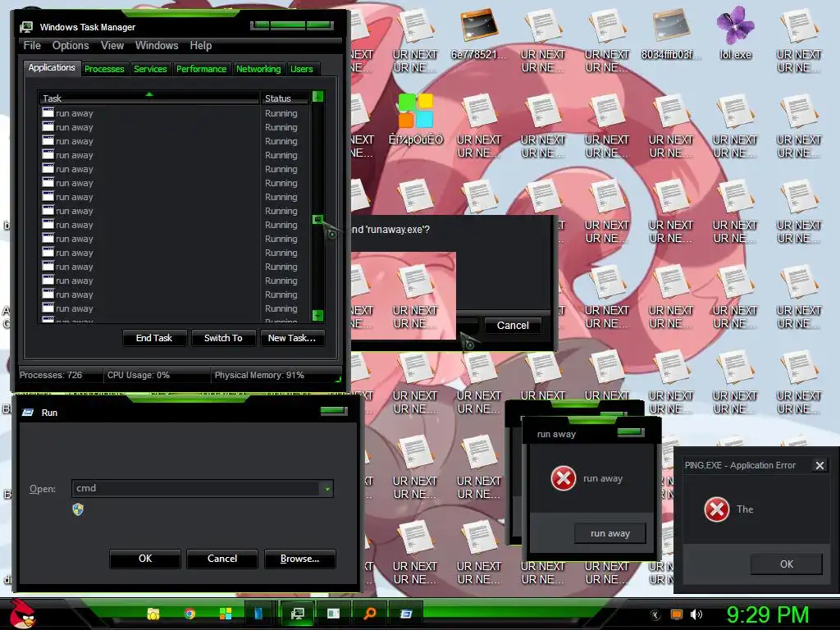This screenshot has width=840, height=630.
Task: Open the lol.exe desktop icon
Action: (735, 33)
